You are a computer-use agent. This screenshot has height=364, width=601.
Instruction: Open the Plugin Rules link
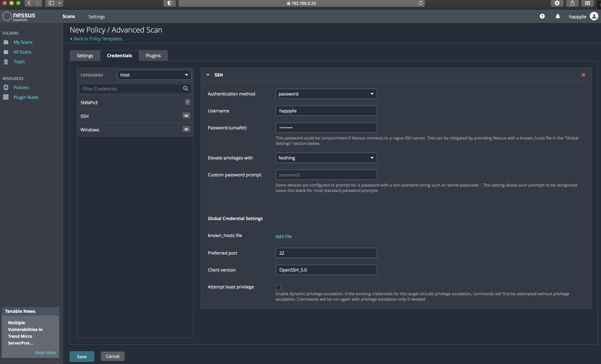(26, 97)
